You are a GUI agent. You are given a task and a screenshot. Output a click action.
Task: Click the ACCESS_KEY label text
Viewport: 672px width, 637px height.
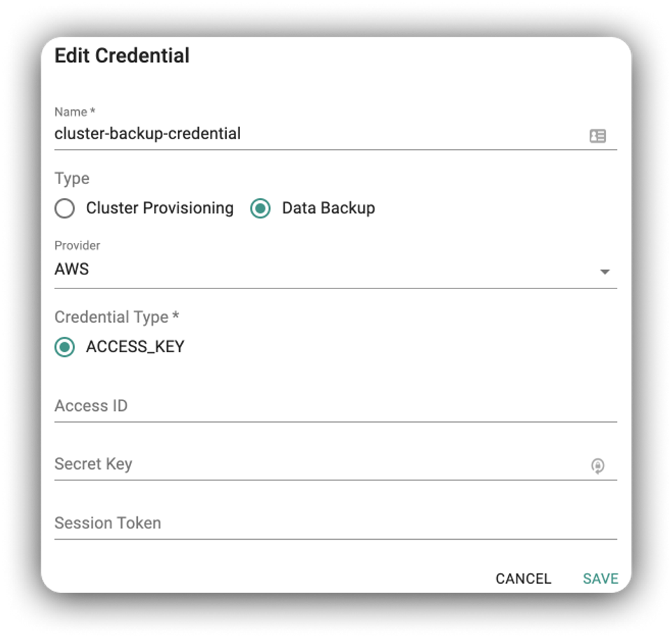click(135, 346)
